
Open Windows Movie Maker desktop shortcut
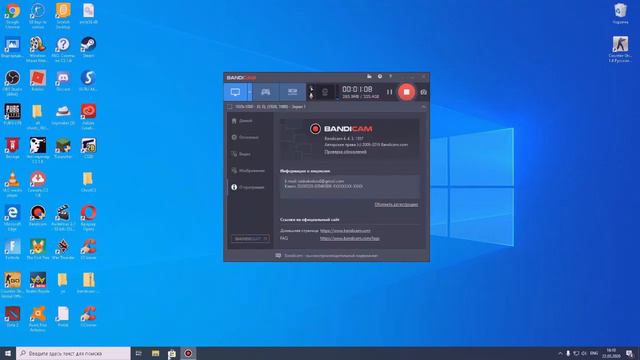coord(38,49)
